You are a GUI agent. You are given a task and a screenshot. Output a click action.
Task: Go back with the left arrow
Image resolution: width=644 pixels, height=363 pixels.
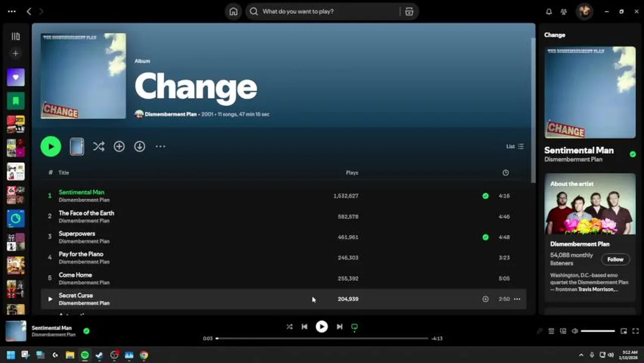(x=29, y=11)
